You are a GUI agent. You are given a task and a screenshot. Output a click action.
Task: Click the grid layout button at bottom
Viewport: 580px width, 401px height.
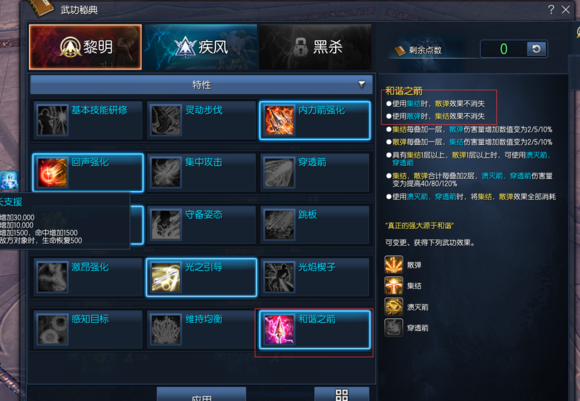(x=342, y=394)
